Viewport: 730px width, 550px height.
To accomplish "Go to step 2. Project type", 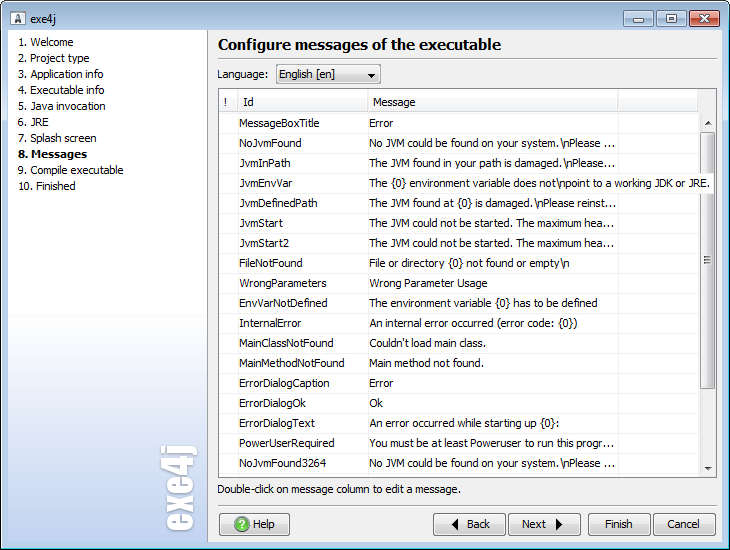I will (54, 58).
